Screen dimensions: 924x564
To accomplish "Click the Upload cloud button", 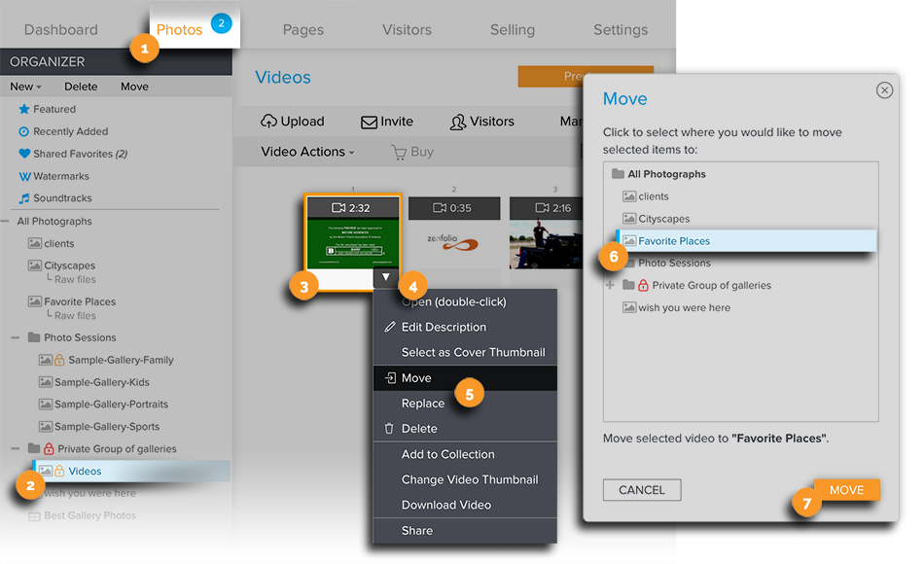I will point(293,122).
